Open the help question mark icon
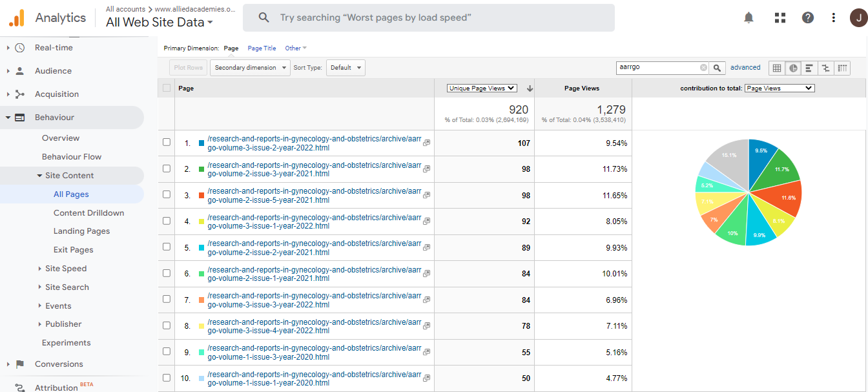The image size is (868, 392). coord(807,17)
